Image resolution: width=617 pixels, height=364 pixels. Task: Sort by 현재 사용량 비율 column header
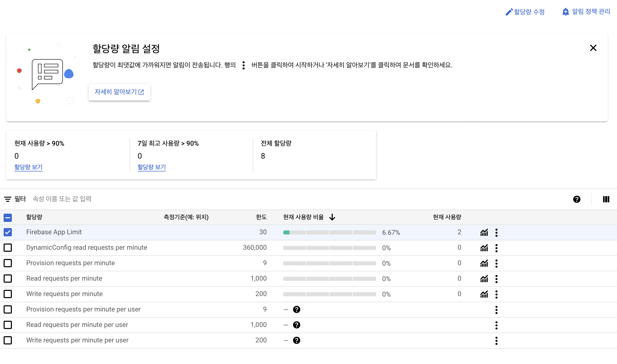click(x=303, y=217)
